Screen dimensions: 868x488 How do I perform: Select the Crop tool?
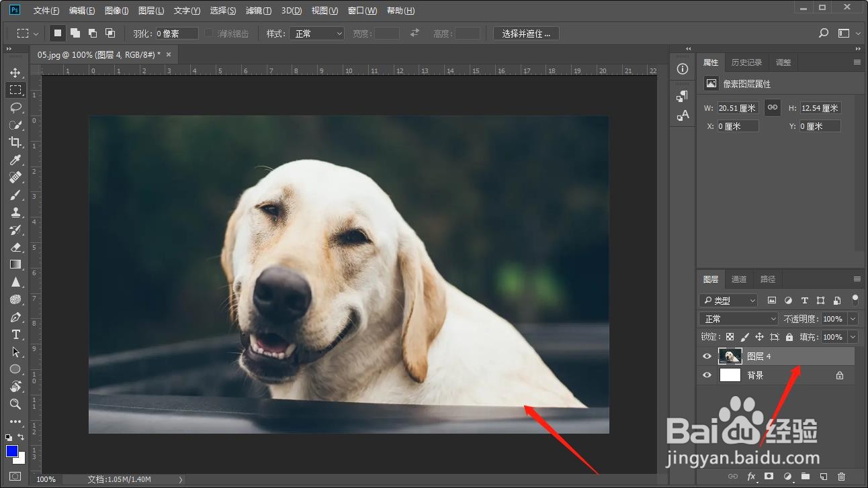coord(15,142)
